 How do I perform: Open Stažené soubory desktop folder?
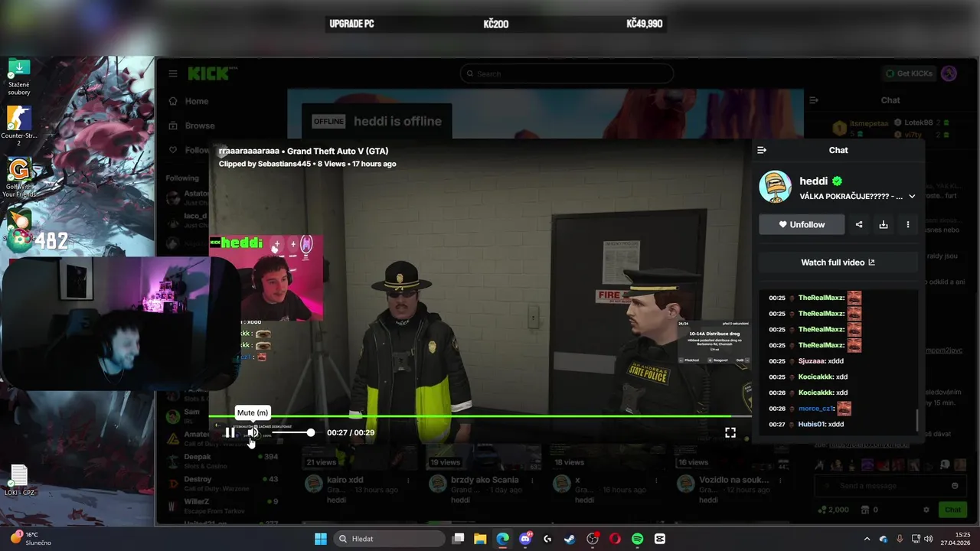[19, 77]
